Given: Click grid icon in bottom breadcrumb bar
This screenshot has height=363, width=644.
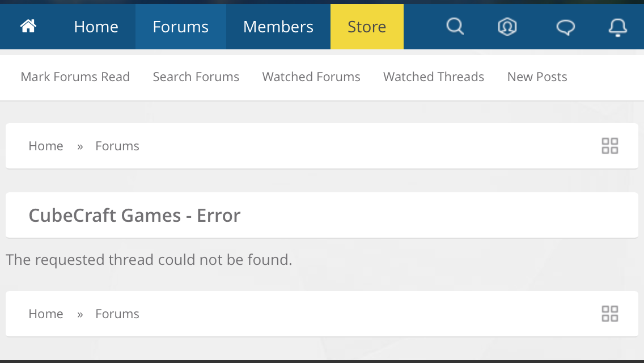Looking at the screenshot, I should point(610,314).
